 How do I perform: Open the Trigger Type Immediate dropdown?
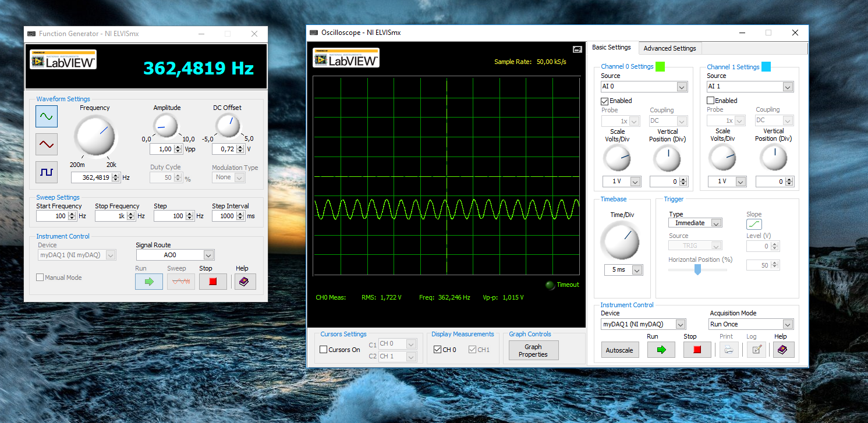point(717,223)
